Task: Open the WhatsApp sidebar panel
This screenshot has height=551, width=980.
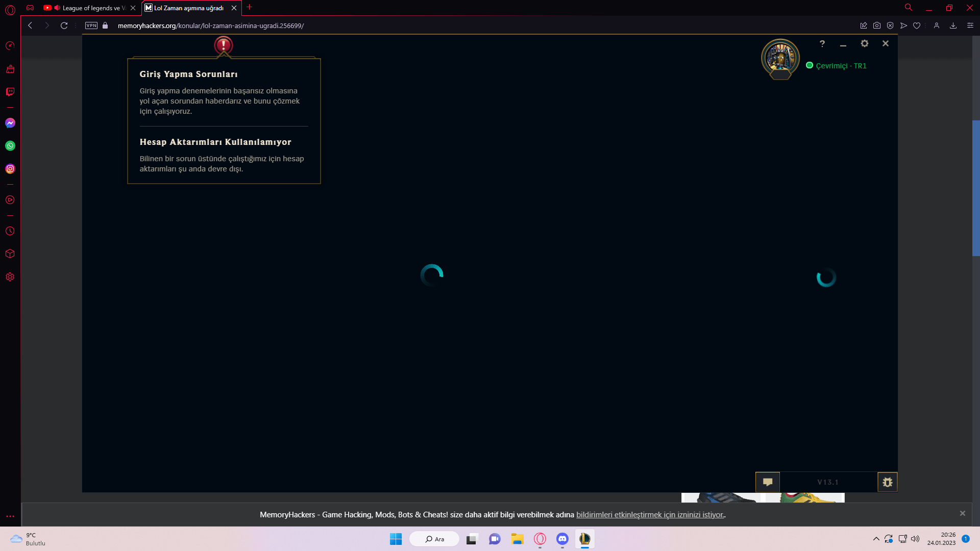Action: pyautogui.click(x=10, y=146)
